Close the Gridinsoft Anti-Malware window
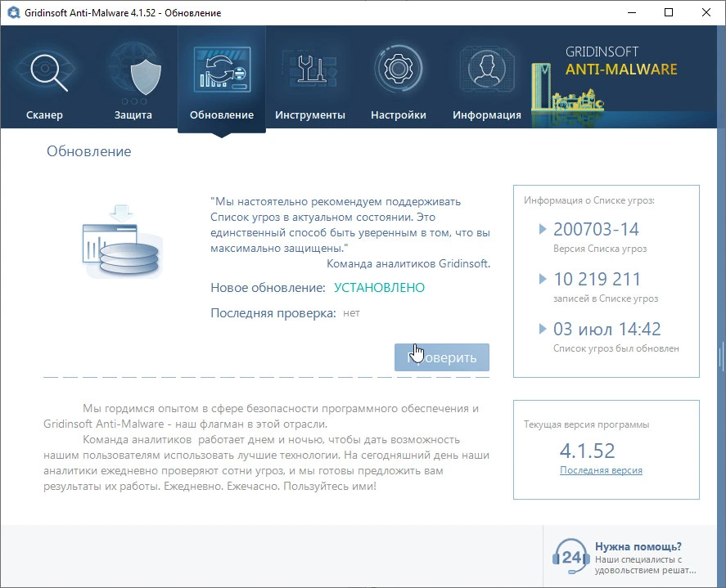The width and height of the screenshot is (726, 588). 706,12
